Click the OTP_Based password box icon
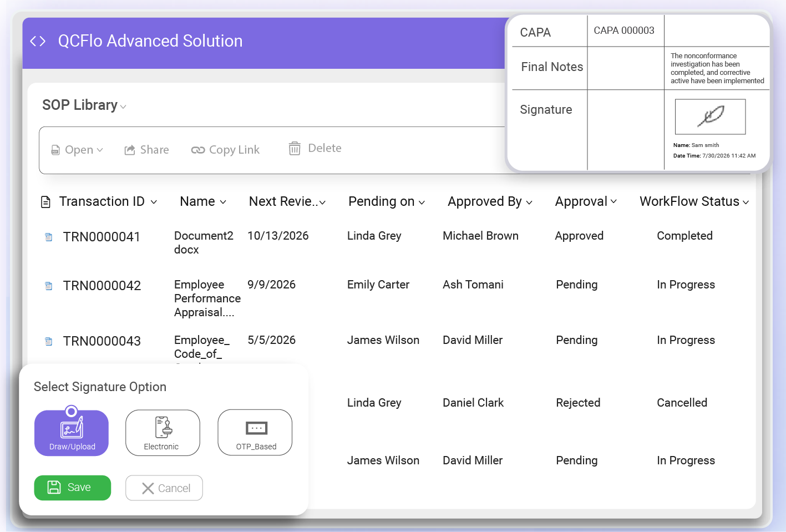This screenshot has width=786, height=532. tap(256, 428)
